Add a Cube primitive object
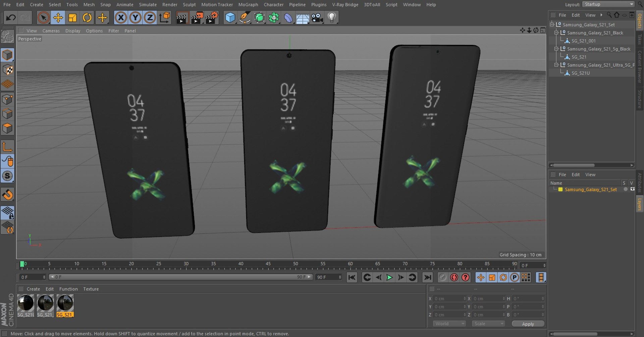The width and height of the screenshot is (644, 337). (230, 17)
